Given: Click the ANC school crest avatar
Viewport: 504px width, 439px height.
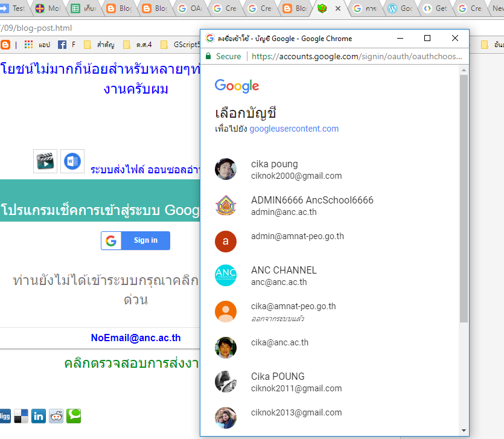Looking at the screenshot, I should (226, 205).
